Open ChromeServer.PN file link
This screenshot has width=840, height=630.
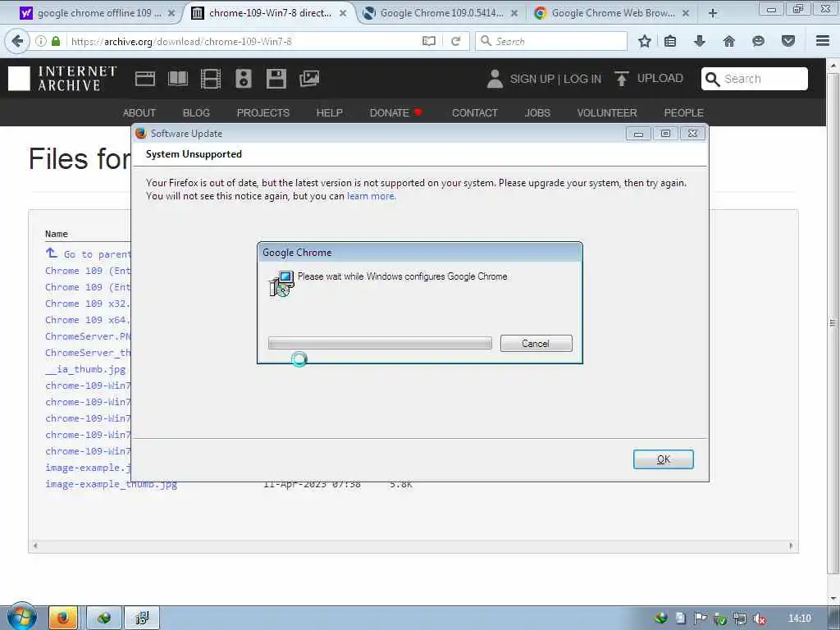pyautogui.click(x=88, y=336)
